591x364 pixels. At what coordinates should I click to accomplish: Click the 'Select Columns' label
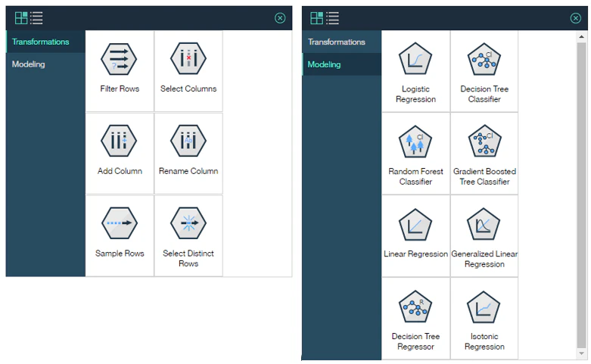188,89
